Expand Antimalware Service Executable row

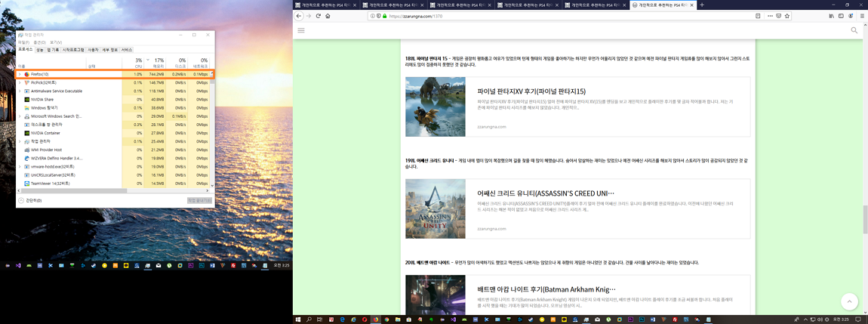point(20,91)
